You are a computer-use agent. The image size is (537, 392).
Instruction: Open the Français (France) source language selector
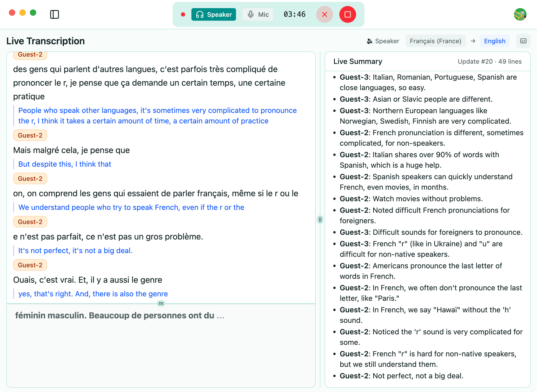436,41
